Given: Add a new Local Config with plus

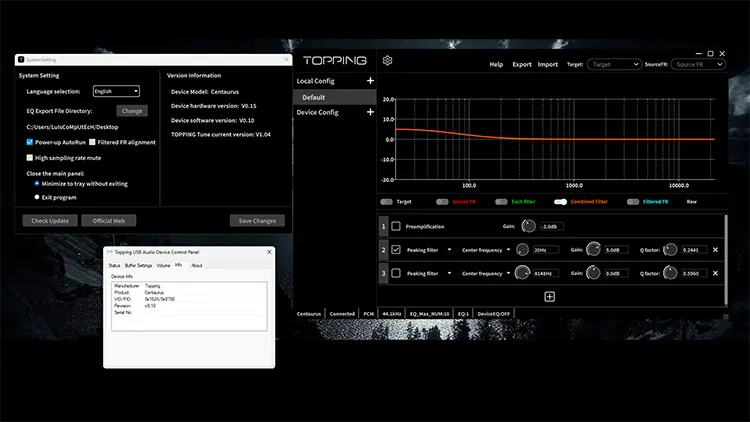Looking at the screenshot, I should click(370, 80).
